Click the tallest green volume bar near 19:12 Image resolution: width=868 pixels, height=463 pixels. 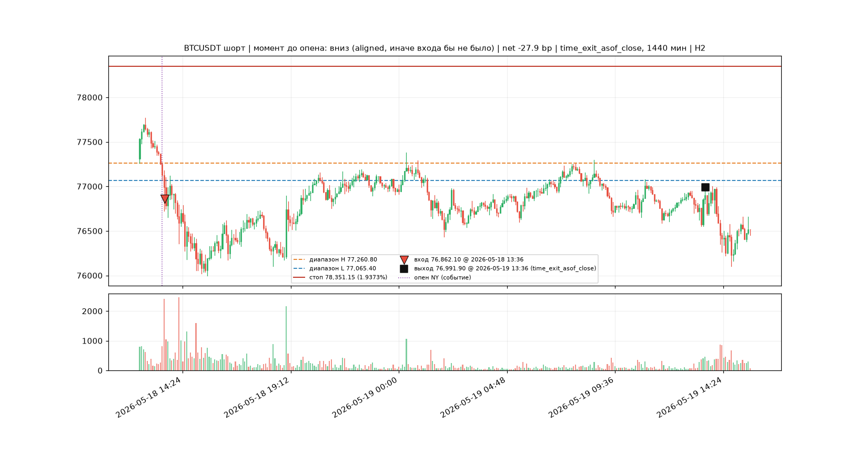pos(286,338)
